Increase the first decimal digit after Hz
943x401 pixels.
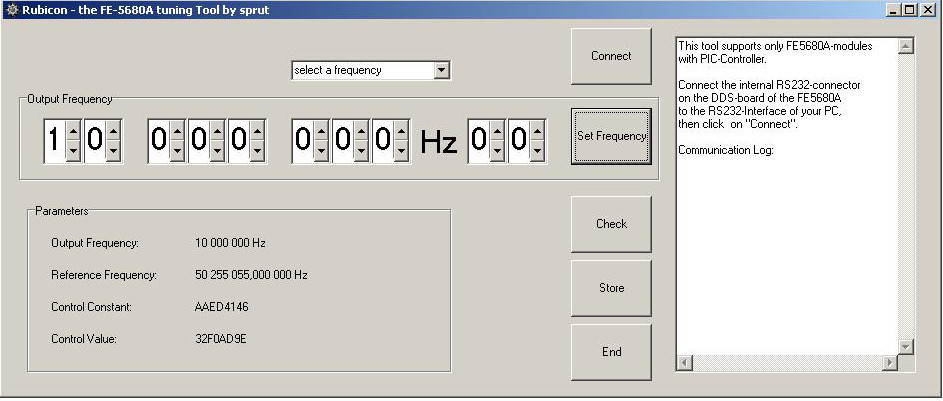pos(497,131)
